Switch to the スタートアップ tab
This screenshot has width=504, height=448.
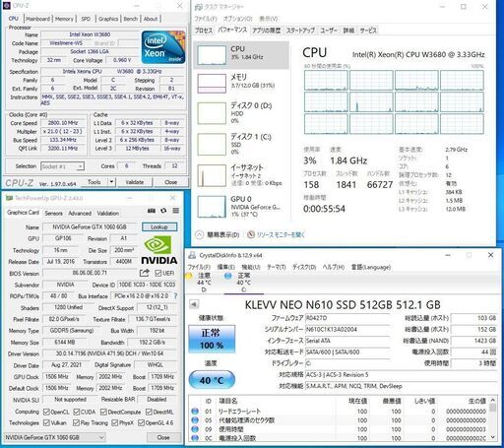(x=300, y=31)
